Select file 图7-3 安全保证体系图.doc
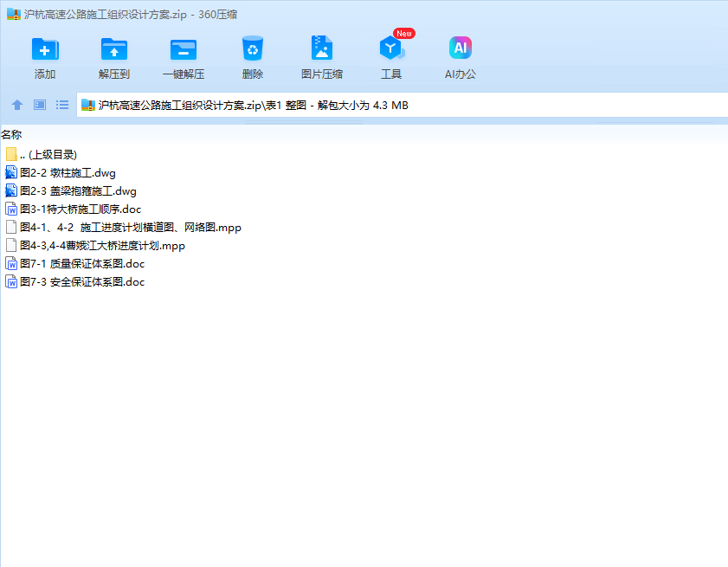Image resolution: width=728 pixels, height=567 pixels. point(74,282)
